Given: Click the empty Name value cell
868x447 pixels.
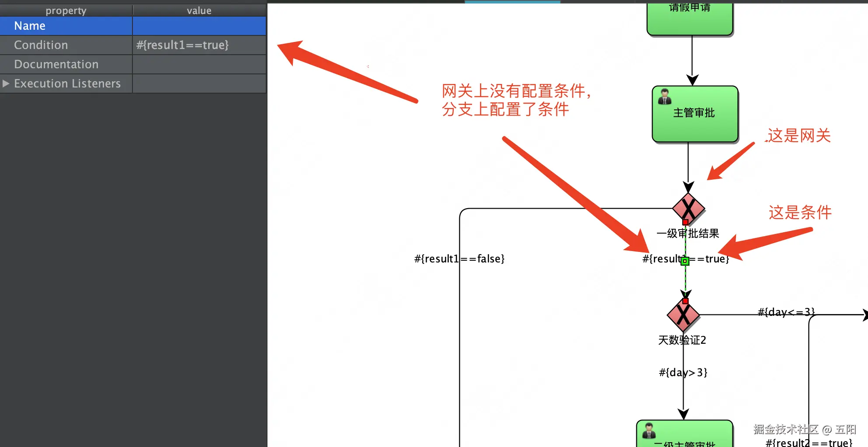Looking at the screenshot, I should (x=199, y=26).
